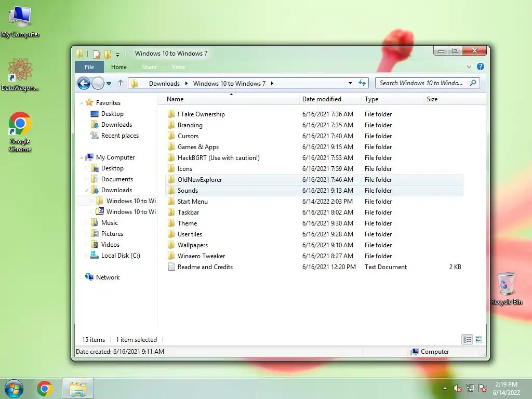Collapse the Favorites group in navigation pane

81,103
